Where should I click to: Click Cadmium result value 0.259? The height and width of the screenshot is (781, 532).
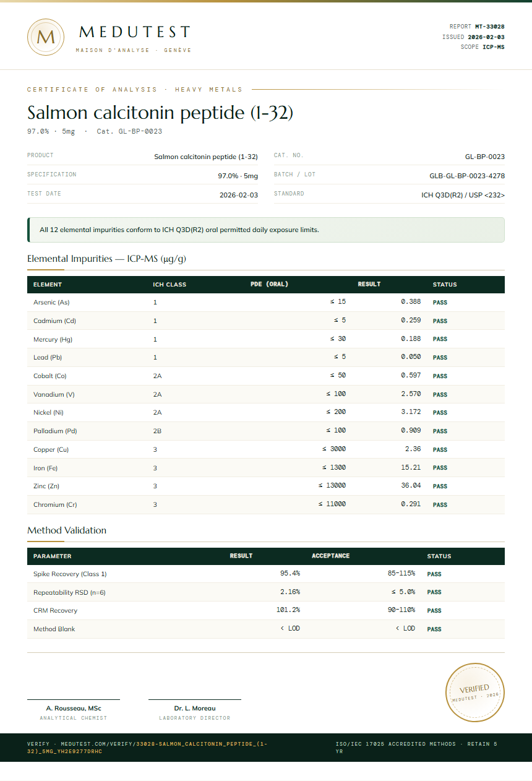[411, 321]
